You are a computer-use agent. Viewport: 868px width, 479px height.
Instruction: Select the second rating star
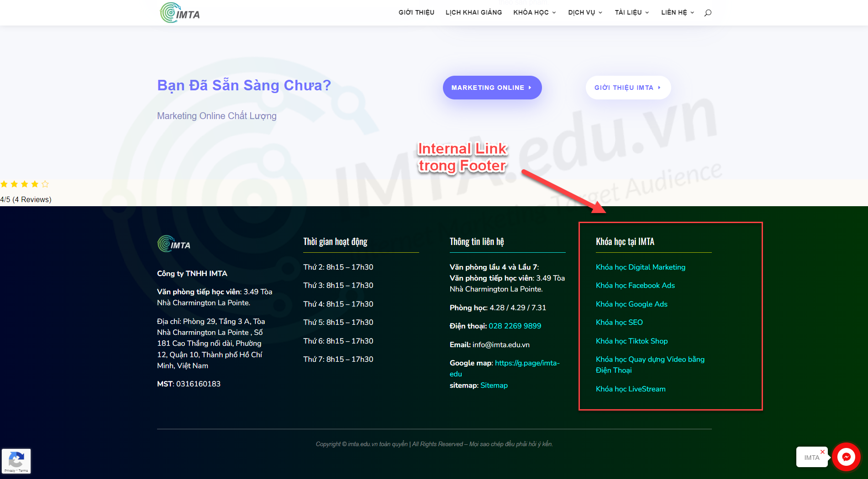tap(14, 184)
